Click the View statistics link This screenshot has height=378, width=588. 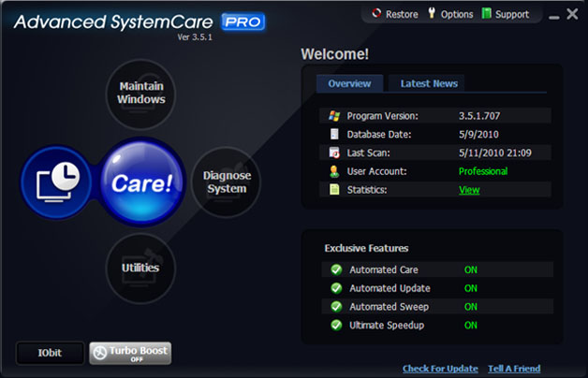click(469, 190)
